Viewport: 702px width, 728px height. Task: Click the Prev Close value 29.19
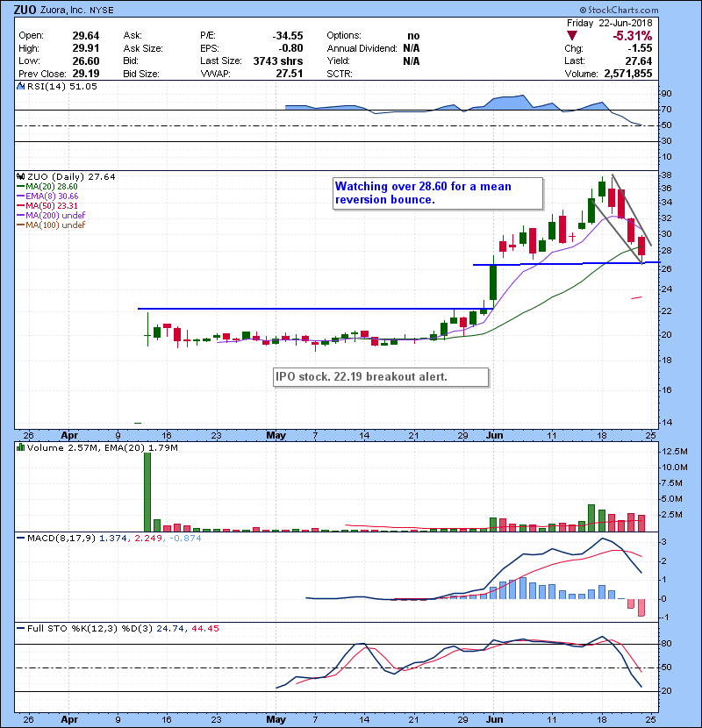86,74
